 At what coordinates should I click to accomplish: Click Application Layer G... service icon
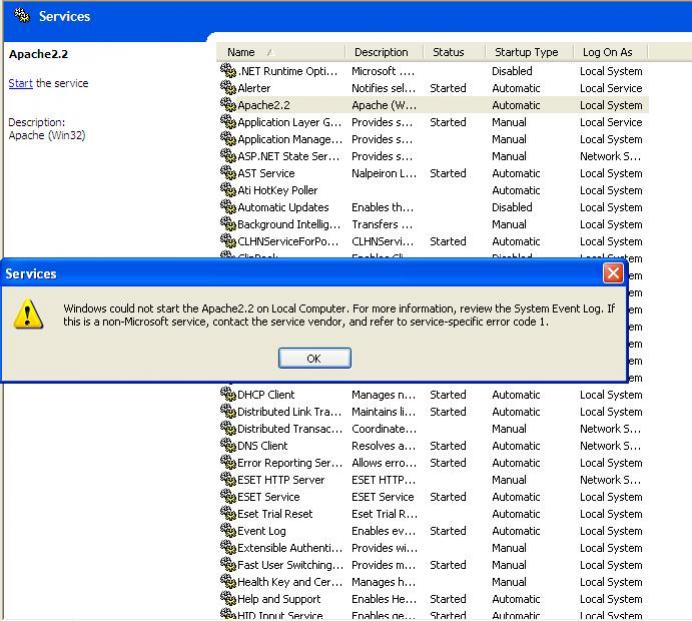point(228,122)
